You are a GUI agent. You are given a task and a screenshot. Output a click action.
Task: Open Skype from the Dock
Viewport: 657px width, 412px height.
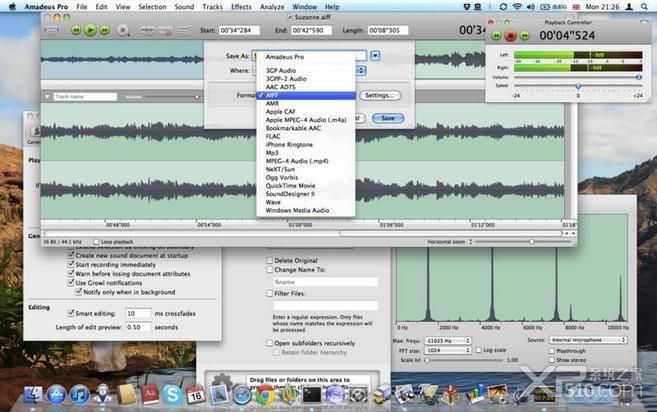(172, 394)
